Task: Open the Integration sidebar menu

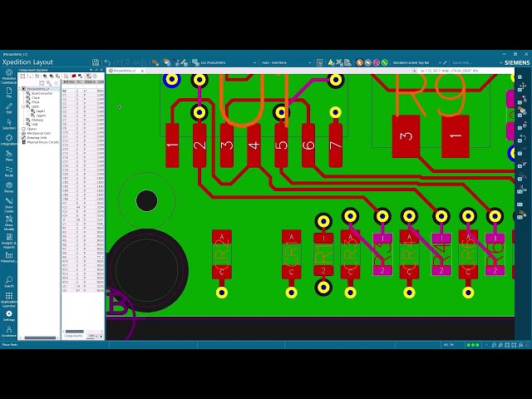Action: (x=9, y=140)
